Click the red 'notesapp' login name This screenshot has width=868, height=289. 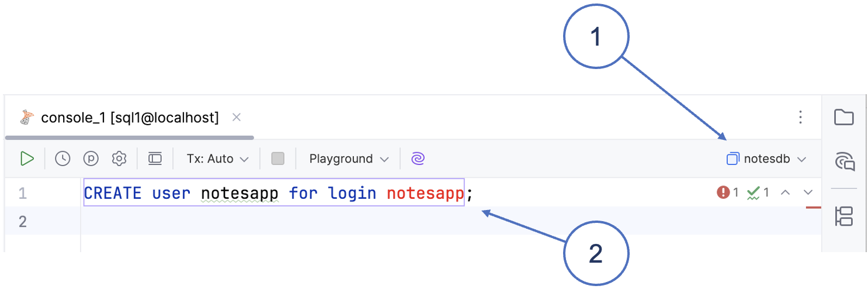click(425, 192)
